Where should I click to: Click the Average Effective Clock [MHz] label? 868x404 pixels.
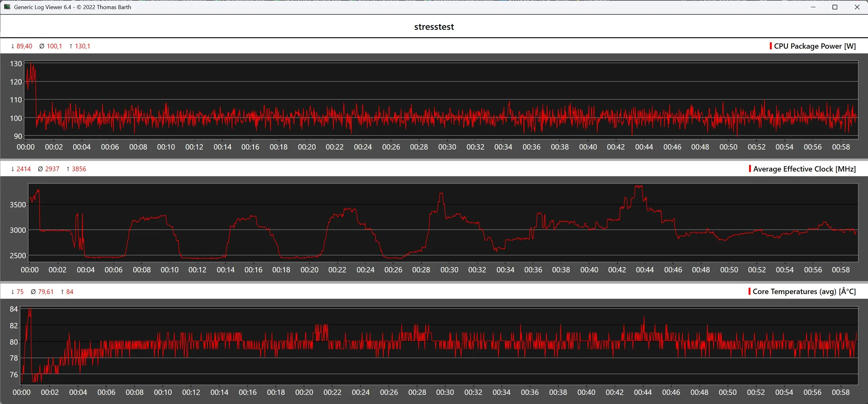[804, 169]
